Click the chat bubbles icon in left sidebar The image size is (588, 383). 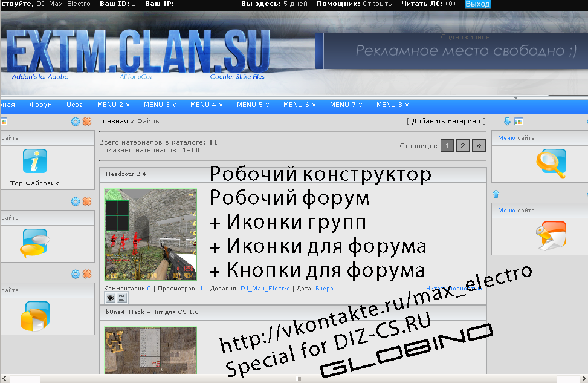35,243
